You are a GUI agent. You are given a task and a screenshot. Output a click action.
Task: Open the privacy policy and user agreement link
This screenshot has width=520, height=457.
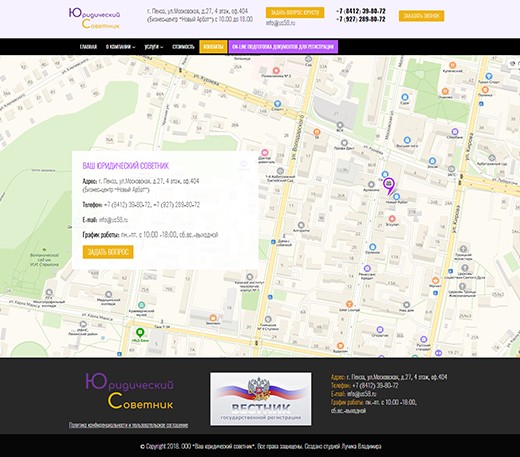point(129,425)
